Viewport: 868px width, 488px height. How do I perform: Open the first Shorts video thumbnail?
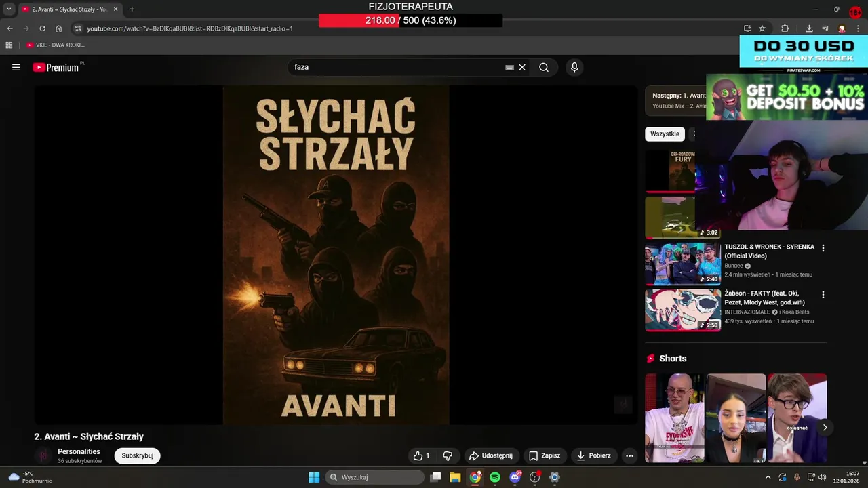click(x=675, y=418)
